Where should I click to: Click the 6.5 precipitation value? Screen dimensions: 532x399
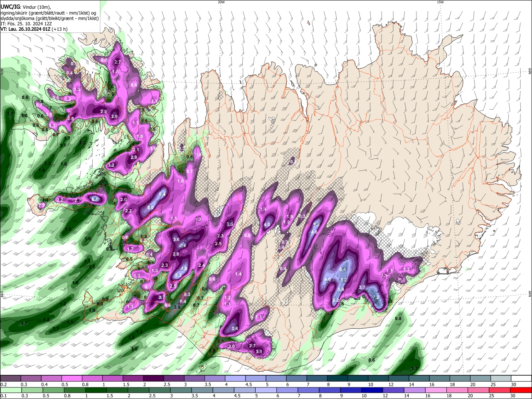pos(95,199)
